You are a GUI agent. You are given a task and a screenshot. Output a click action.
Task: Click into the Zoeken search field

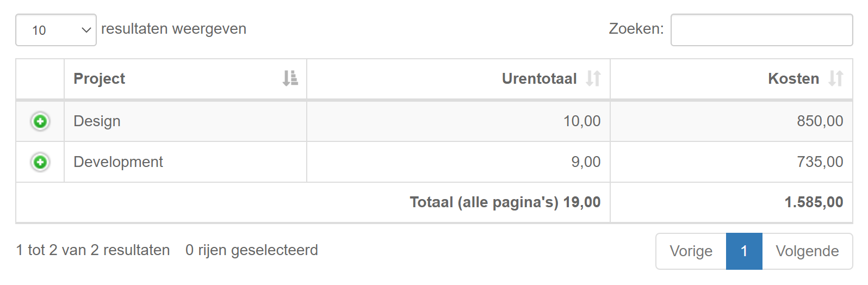(x=761, y=30)
